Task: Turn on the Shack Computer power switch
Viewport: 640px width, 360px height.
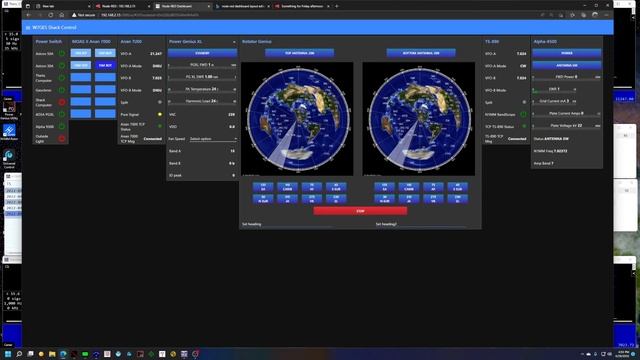Action: point(62,102)
